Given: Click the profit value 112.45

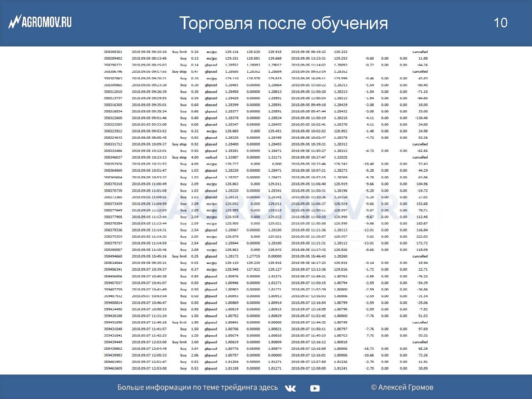Looking at the screenshot, I should coord(422,217).
